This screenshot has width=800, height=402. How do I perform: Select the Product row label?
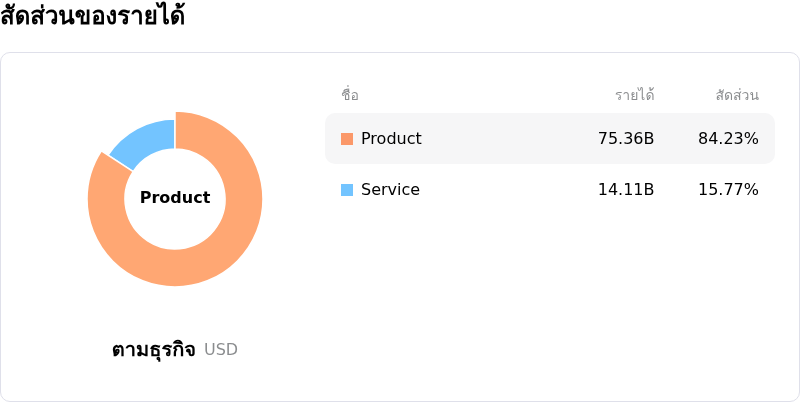click(x=391, y=138)
